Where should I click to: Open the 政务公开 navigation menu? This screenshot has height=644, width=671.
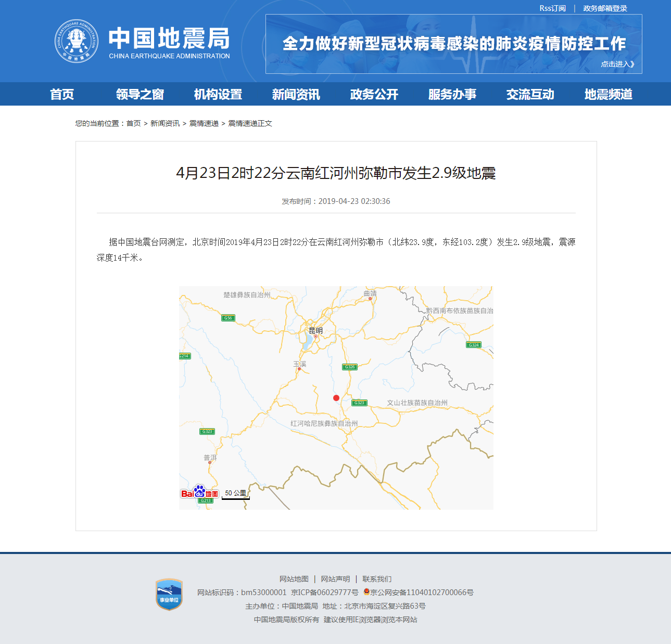[373, 94]
